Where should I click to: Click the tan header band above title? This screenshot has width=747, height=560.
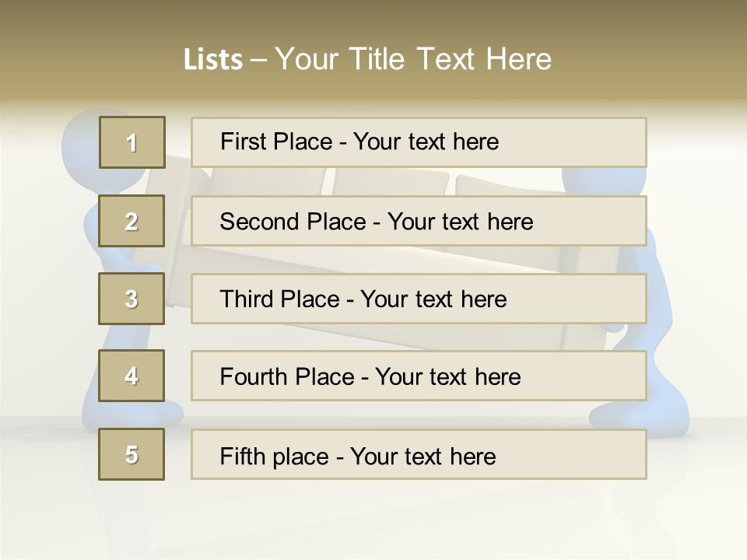[373, 19]
